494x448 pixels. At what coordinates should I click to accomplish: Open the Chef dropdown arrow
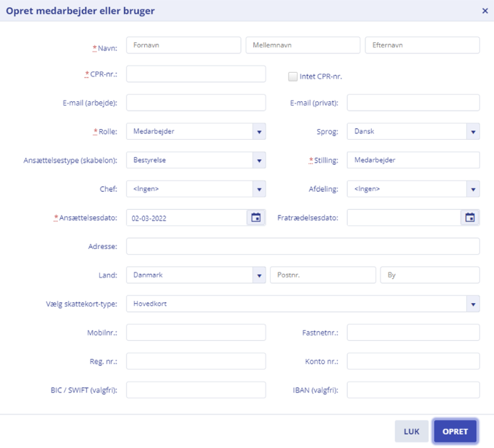tap(259, 189)
